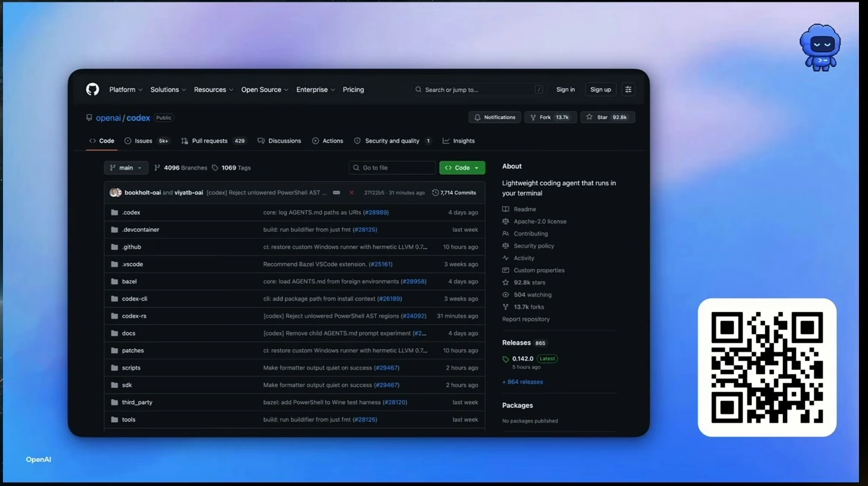Click the failed checks red X icon
The image size is (868, 486).
(x=351, y=193)
